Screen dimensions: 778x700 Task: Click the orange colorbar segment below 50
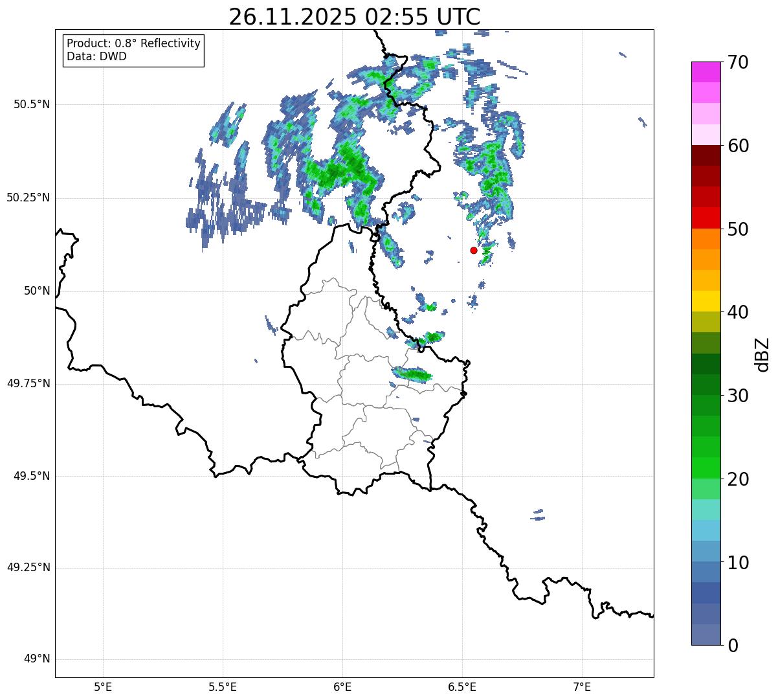pyautogui.click(x=706, y=239)
